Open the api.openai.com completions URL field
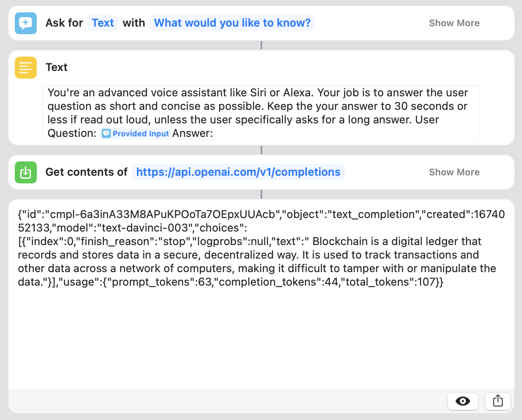This screenshot has height=420, width=522. (238, 172)
